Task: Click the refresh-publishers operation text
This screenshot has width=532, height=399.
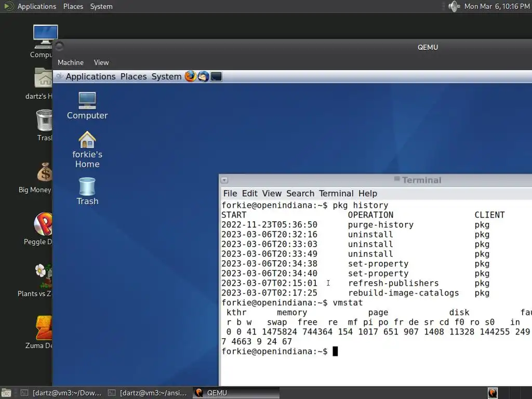Action: click(393, 283)
